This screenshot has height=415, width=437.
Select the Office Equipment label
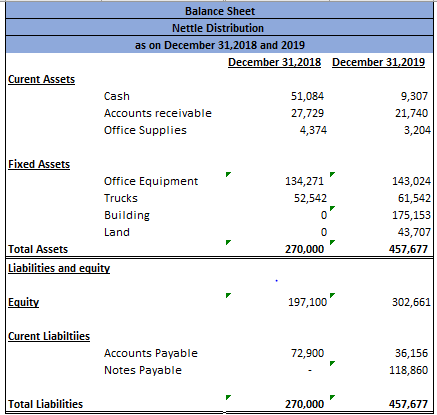tap(151, 181)
